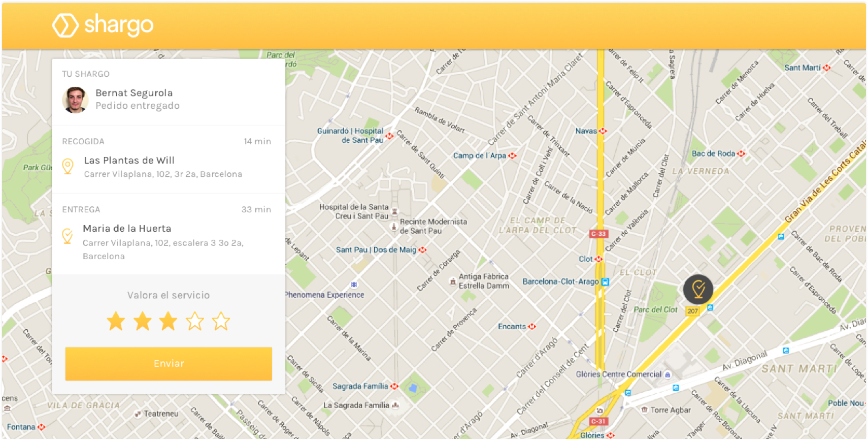Screen dimensions: 868x440
Task: Click the Las Plantas de Will pickup name
Action: tap(129, 161)
